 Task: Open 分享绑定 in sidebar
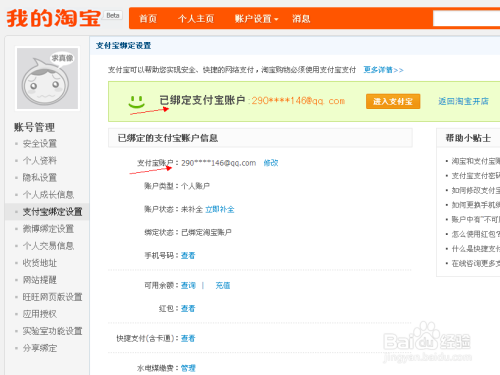pos(40,348)
